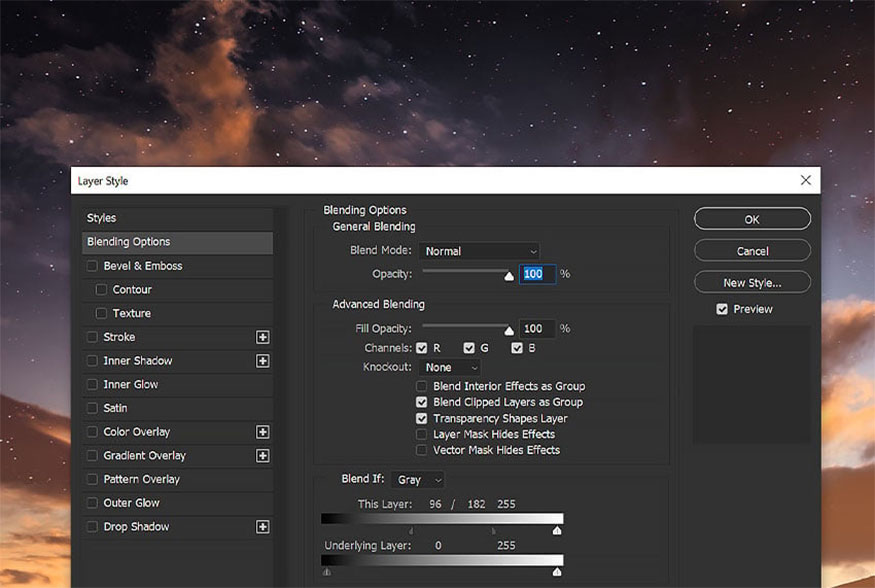Screen dimensions: 875x588
Task: Enable the Texture checkbox
Action: click(x=101, y=314)
